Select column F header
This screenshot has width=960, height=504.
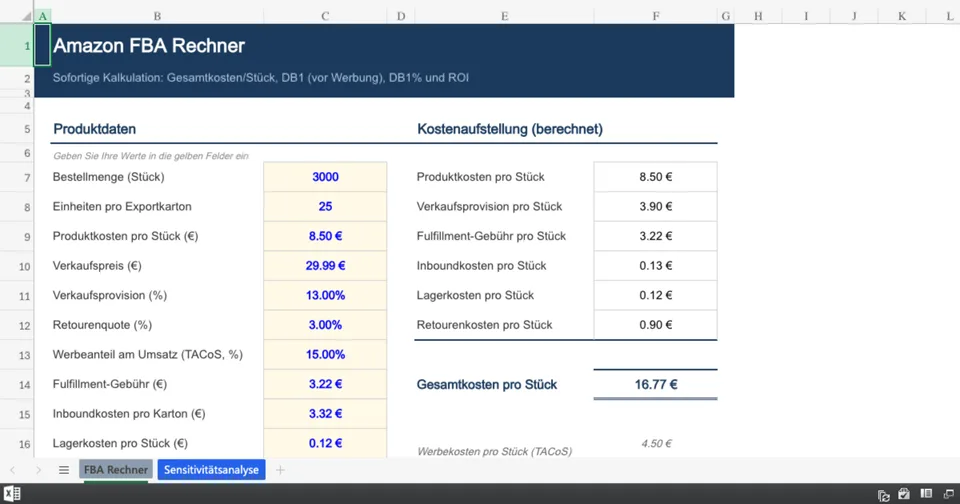[x=656, y=16]
